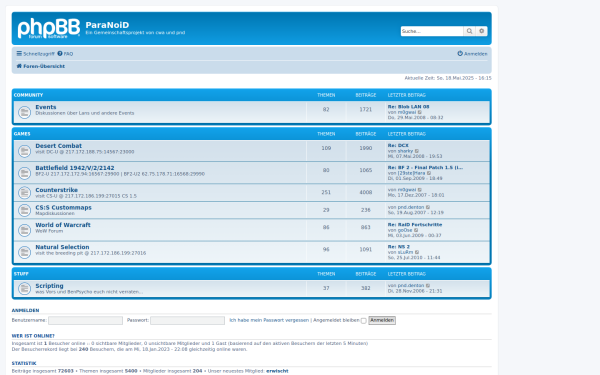Open Re: RaiD Fortschritte post
Screen dimensions: 600x375
tap(415, 225)
